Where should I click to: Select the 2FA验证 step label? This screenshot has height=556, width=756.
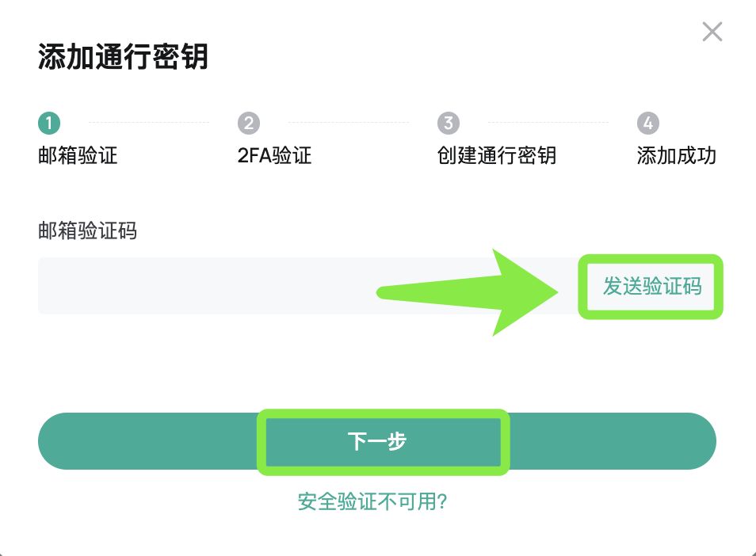coord(274,155)
